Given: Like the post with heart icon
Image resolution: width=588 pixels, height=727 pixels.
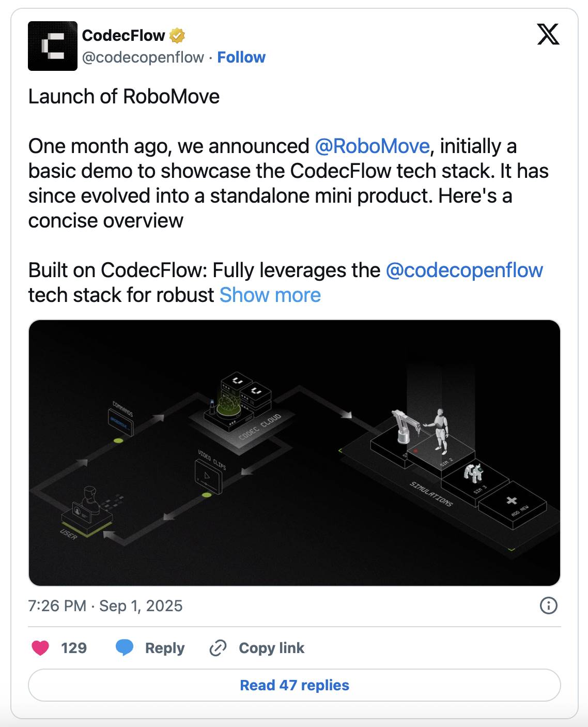Looking at the screenshot, I should click(x=40, y=648).
